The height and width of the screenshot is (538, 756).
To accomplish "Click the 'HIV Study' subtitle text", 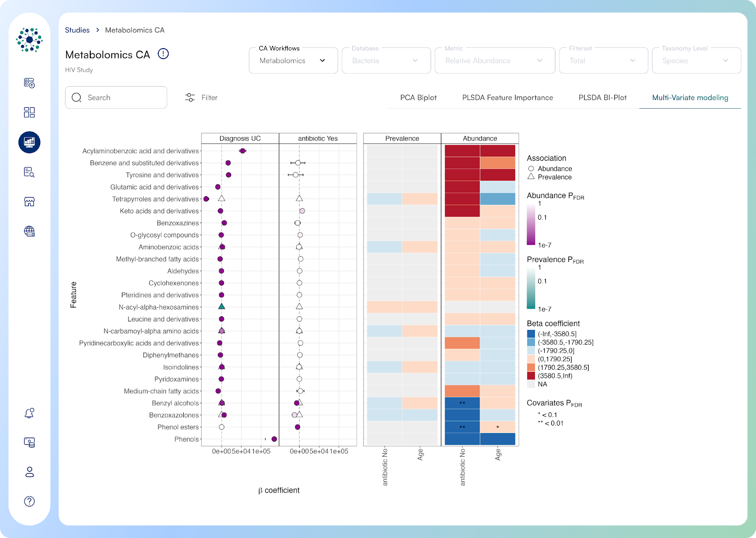I will [x=79, y=70].
